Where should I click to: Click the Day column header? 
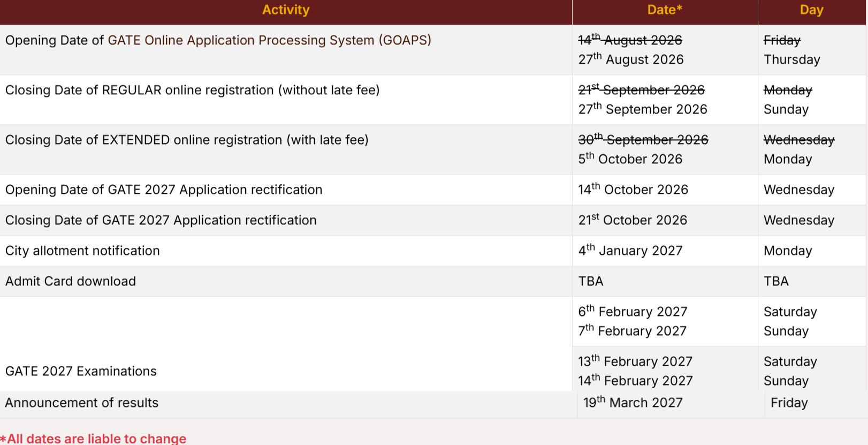(x=811, y=10)
